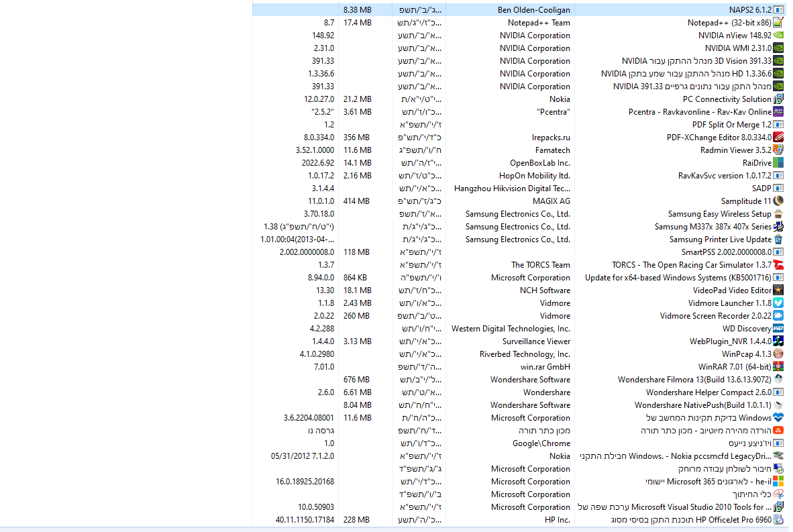Click the Wondershare Helper Compact icon
Screen dimensions: 793x532
[x=778, y=392]
